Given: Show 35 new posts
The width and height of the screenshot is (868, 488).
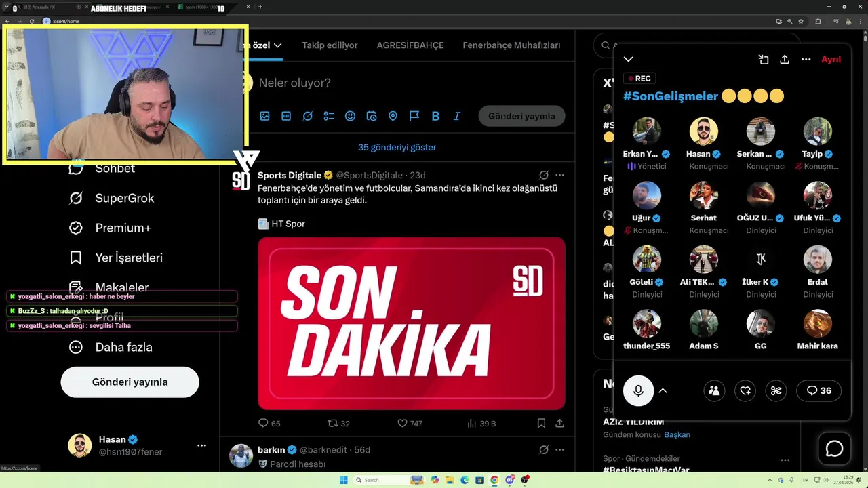Looking at the screenshot, I should pyautogui.click(x=397, y=147).
